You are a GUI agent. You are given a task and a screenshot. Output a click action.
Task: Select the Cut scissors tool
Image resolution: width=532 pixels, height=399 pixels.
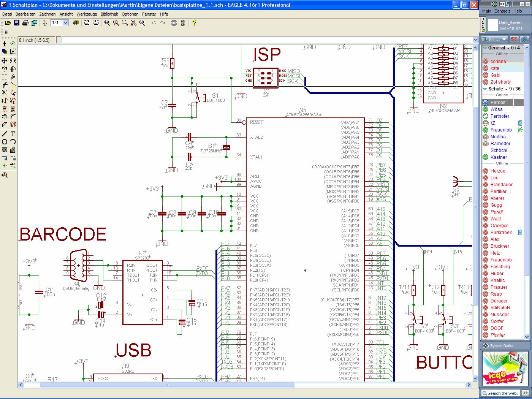pos(5,85)
